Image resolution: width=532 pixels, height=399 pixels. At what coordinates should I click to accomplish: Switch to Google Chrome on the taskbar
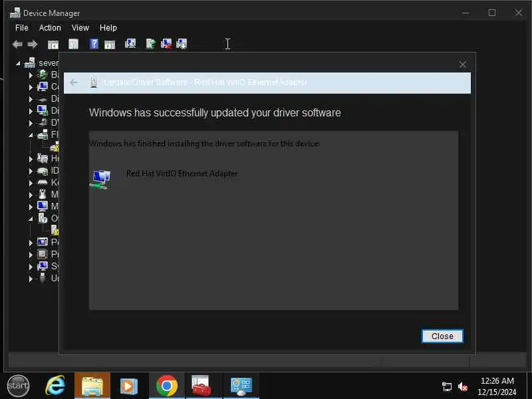[167, 386]
